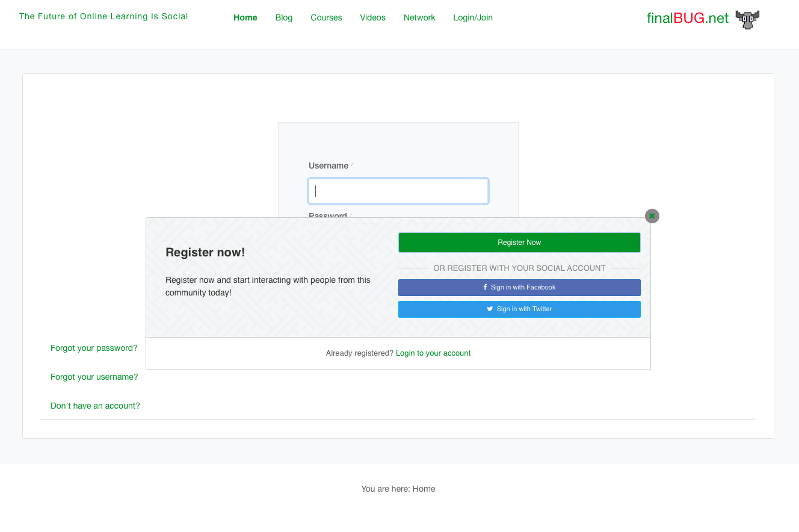This screenshot has width=799, height=532.
Task: Open the Forgot your password link
Action: tap(94, 348)
